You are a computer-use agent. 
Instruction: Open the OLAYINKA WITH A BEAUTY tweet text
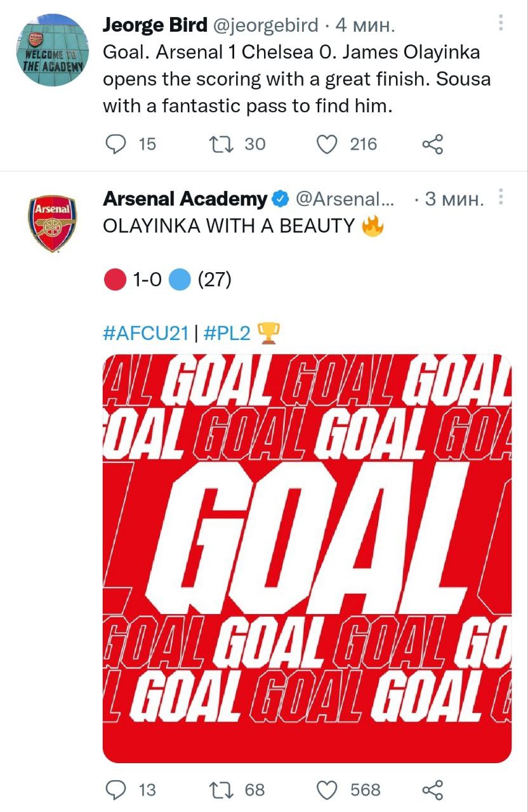tap(228, 226)
